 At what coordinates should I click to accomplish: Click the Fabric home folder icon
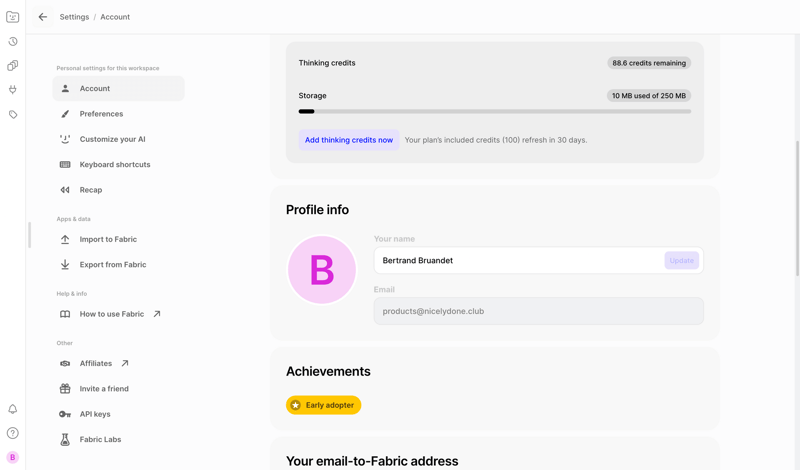pos(13,17)
